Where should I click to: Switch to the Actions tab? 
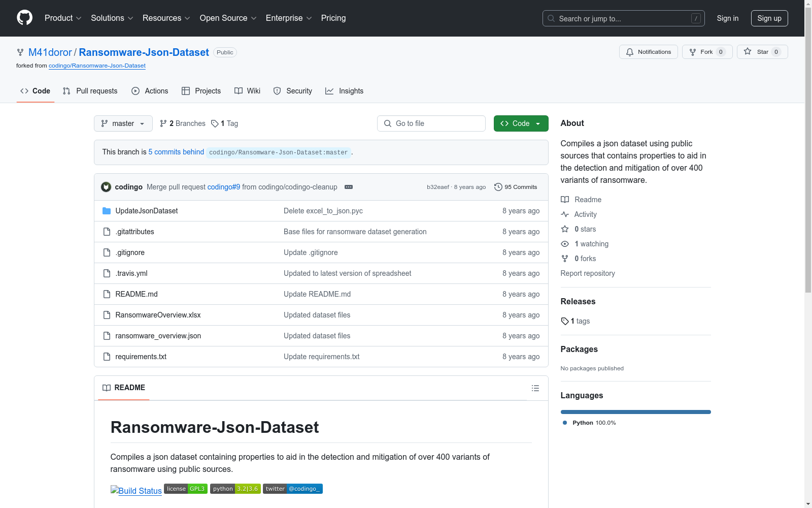(x=150, y=91)
